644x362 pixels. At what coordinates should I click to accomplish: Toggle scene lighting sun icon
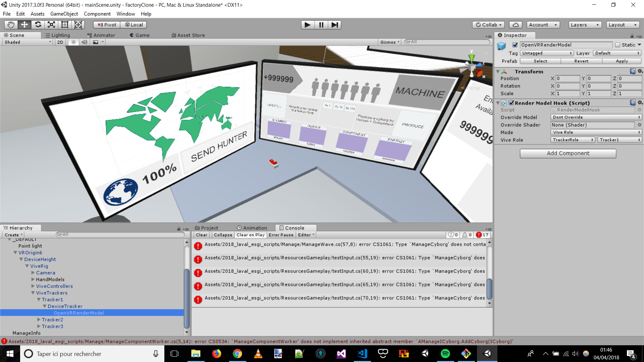73,42
